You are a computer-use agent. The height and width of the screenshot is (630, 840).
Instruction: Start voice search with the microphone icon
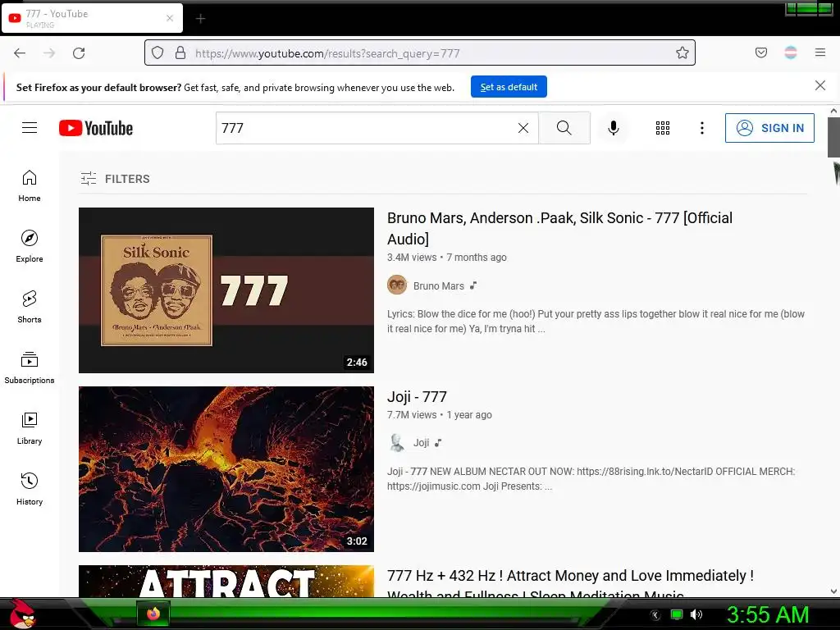(614, 128)
